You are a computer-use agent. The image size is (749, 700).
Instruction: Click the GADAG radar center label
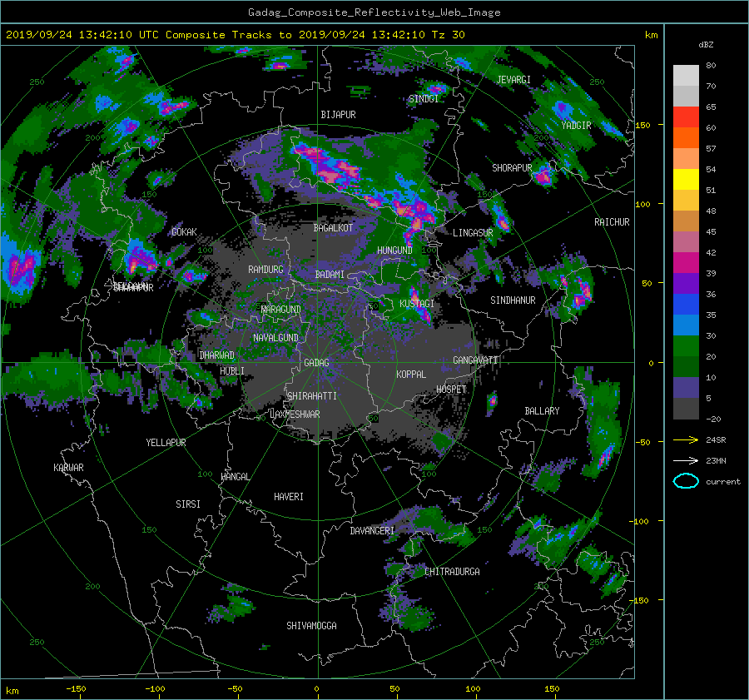pyautogui.click(x=316, y=363)
